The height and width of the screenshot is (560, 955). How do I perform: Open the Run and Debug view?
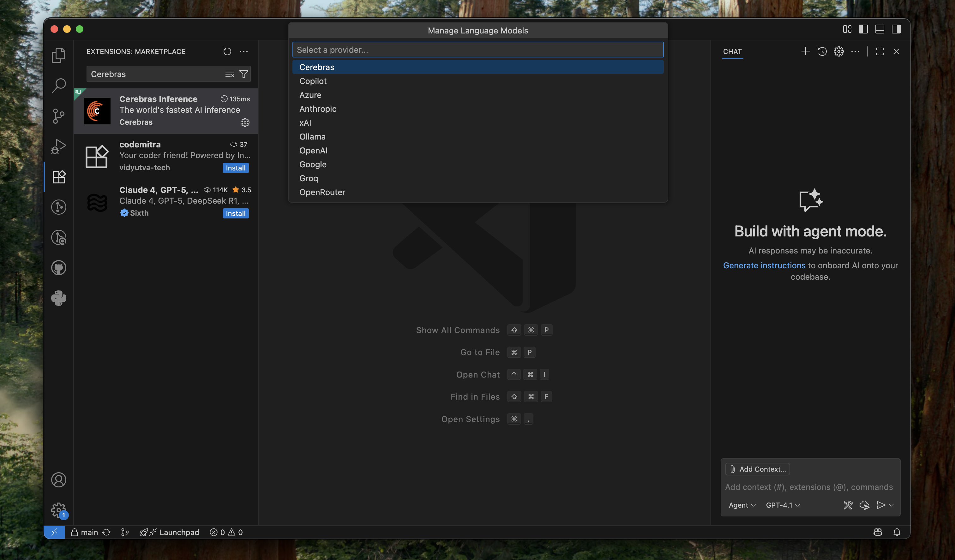coord(58,146)
